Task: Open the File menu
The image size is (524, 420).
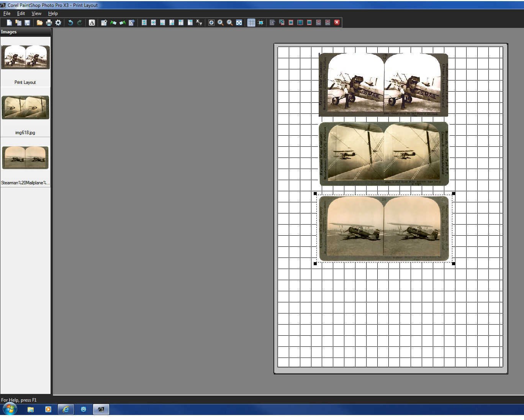Action: [7, 13]
